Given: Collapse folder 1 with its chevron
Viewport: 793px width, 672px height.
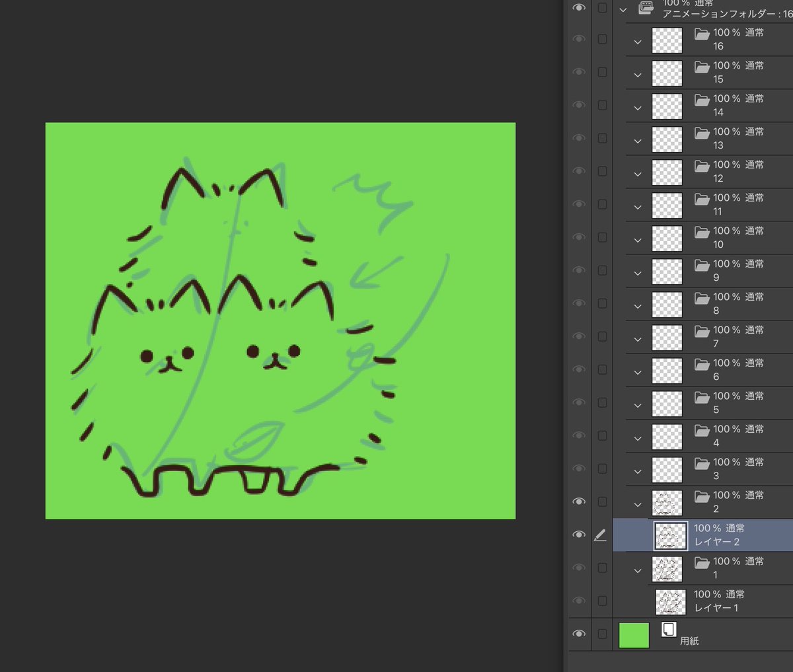Looking at the screenshot, I should coord(638,571).
